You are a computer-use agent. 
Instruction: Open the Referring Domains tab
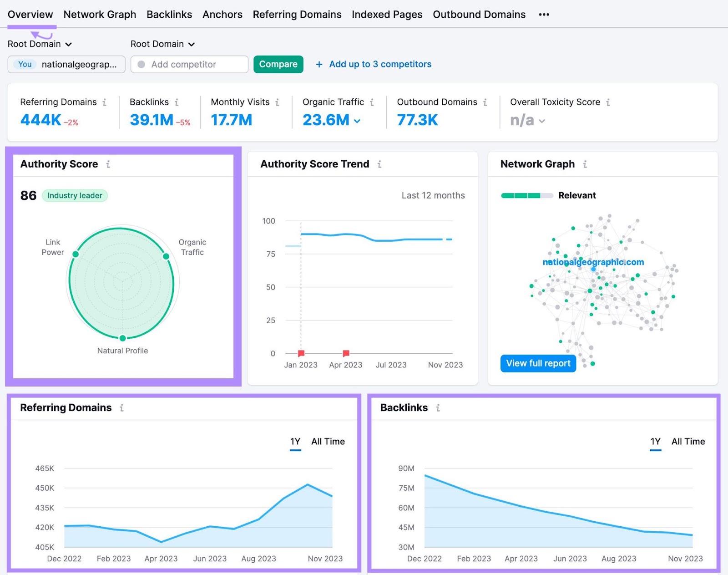[x=297, y=15]
